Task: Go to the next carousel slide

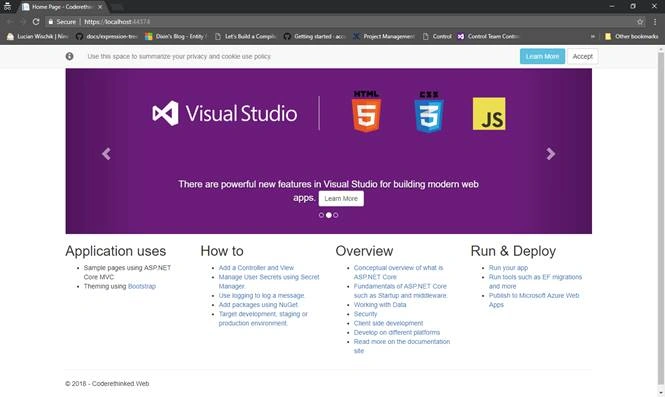Action: (550, 154)
